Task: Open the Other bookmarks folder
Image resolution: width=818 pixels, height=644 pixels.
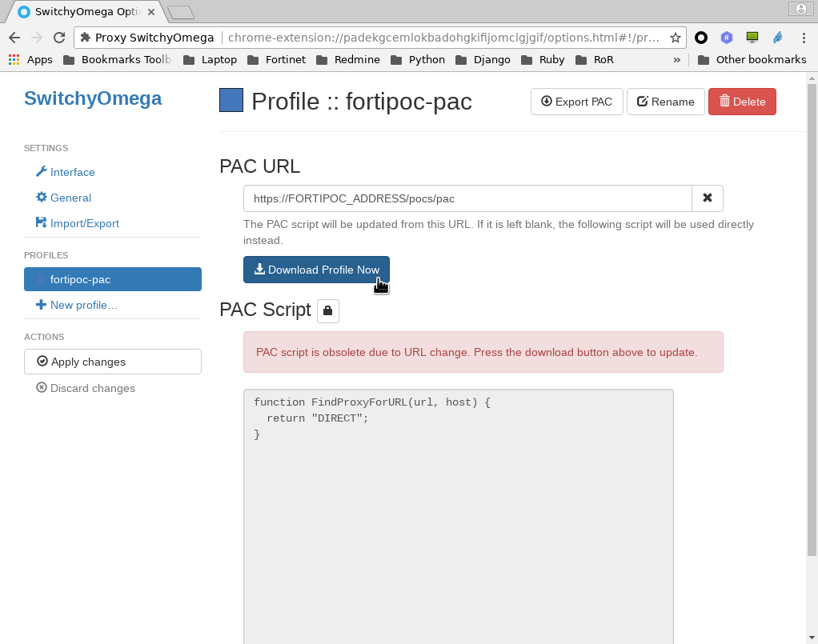Action: click(752, 60)
